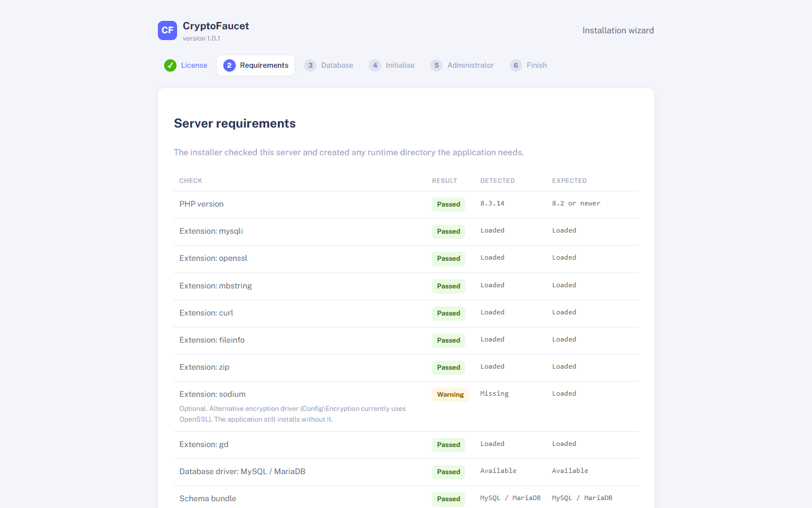Select the Requirements step tab
This screenshot has width=812, height=508.
point(256,65)
